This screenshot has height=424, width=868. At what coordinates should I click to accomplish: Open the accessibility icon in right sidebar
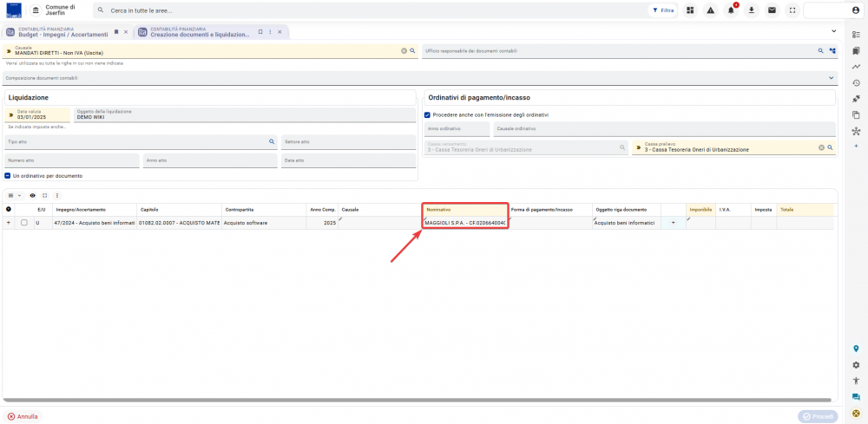(856, 381)
